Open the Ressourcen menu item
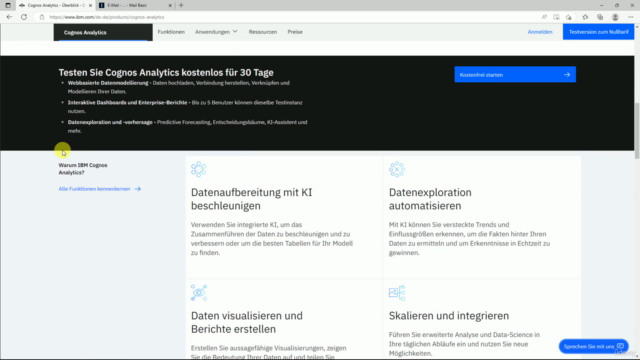 click(263, 32)
